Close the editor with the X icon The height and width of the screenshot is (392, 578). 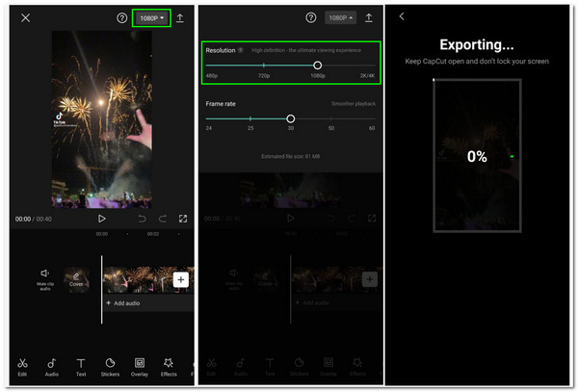tap(26, 17)
